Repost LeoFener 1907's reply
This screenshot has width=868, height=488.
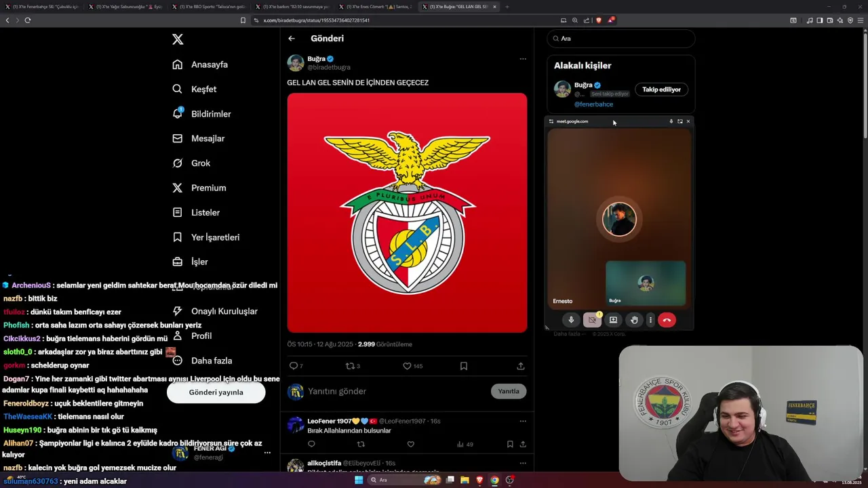pyautogui.click(x=361, y=445)
